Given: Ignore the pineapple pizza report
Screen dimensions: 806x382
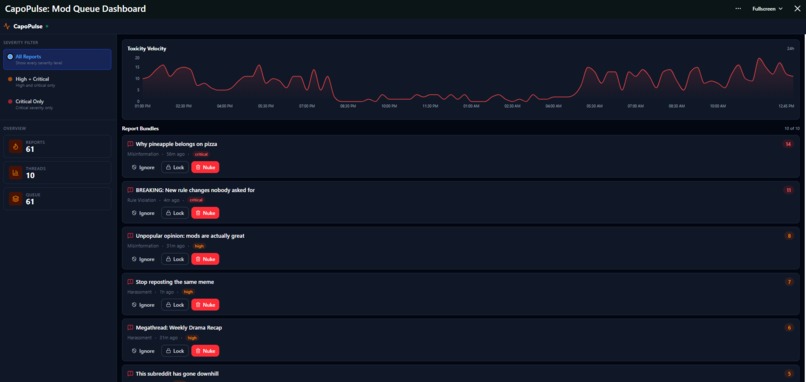Looking at the screenshot, I should point(143,167).
